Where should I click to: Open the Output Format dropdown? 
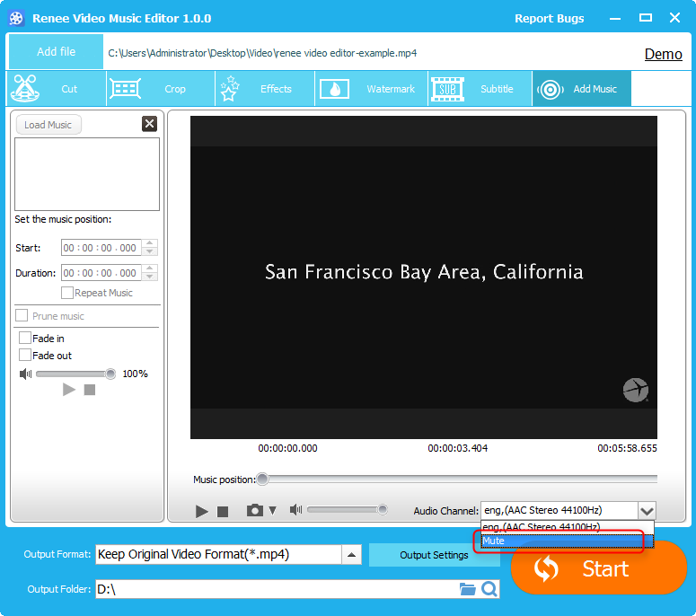(353, 554)
